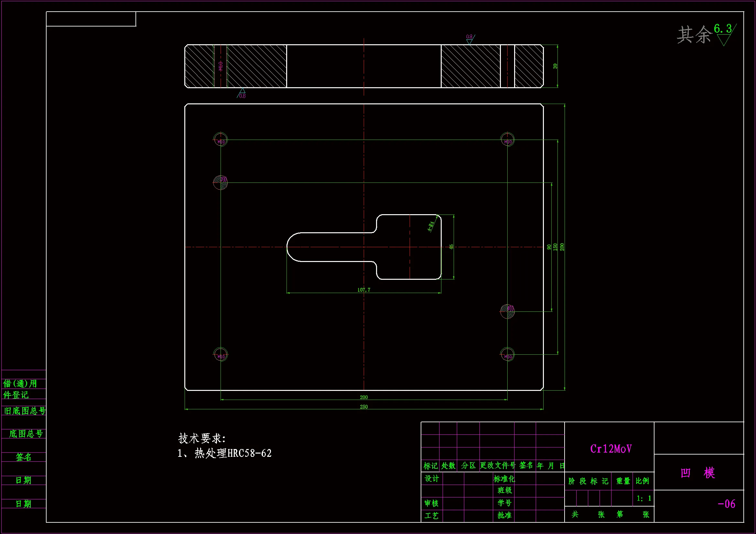Select the 45 height dimension of the die cavity
Image resolution: width=756 pixels, height=534 pixels.
tap(451, 246)
